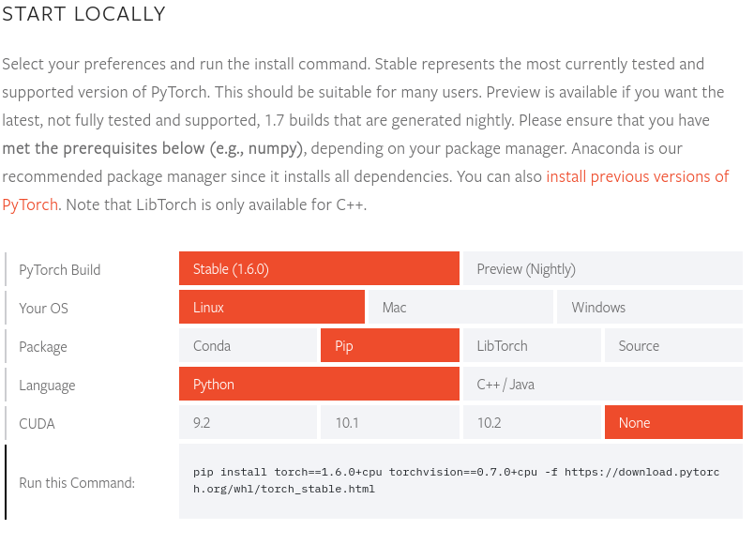Select Pip as the package manager
The height and width of the screenshot is (560, 754).
pos(389,346)
